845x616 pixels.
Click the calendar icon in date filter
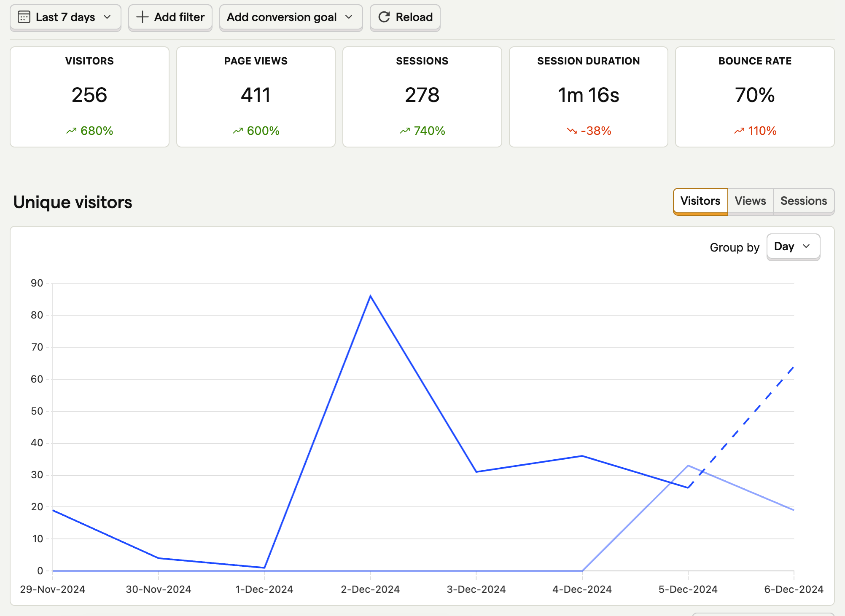(x=24, y=17)
